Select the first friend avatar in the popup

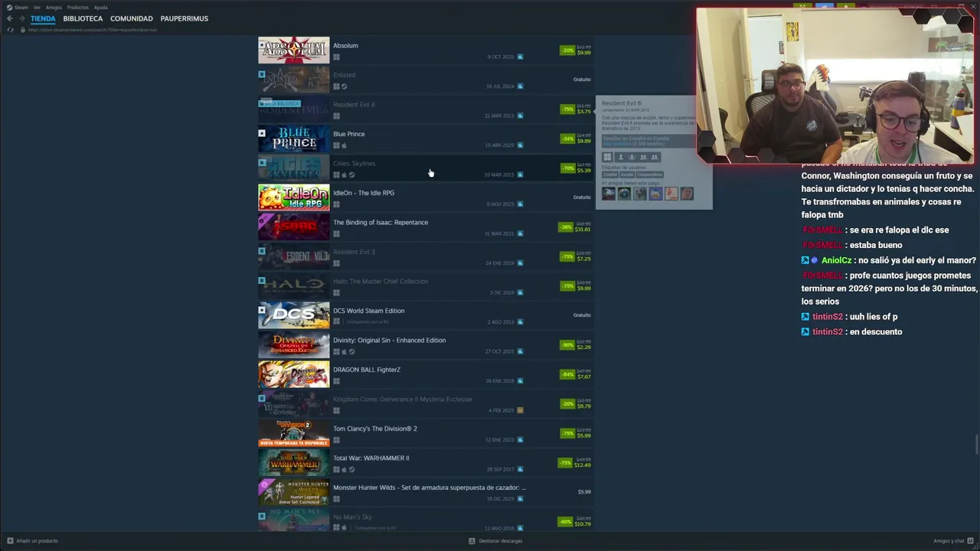click(x=609, y=194)
